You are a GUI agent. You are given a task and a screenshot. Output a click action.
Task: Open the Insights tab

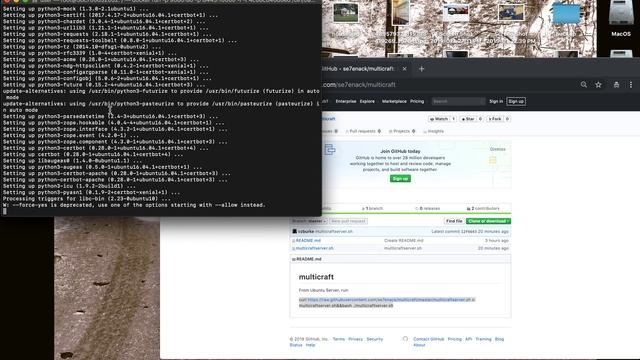point(433,131)
